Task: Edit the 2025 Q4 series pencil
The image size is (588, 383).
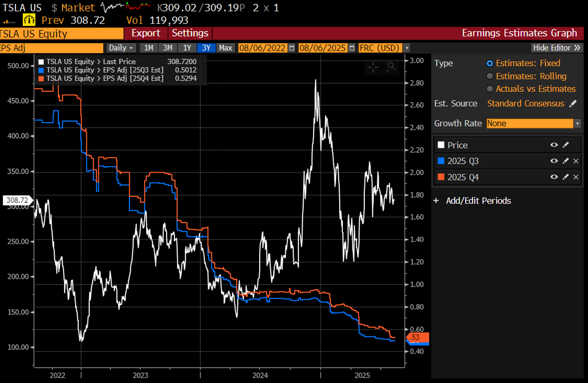Action: [565, 177]
